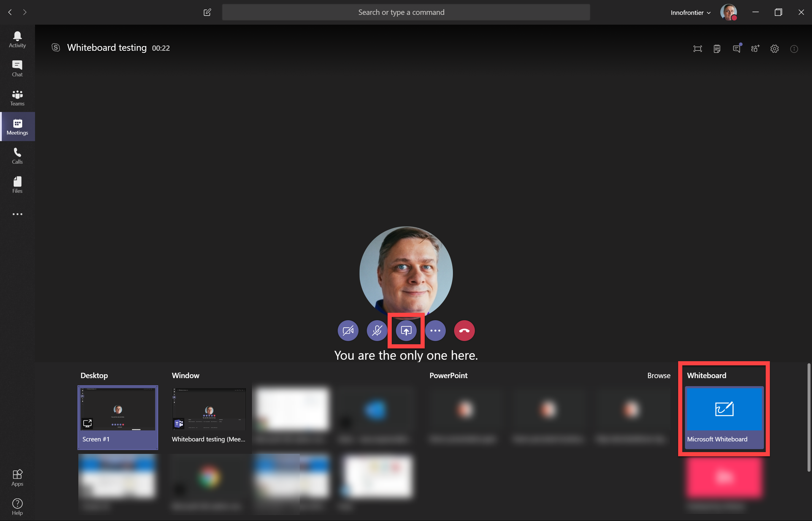Show participants panel icon
Image resolution: width=812 pixels, height=521 pixels.
(x=755, y=49)
